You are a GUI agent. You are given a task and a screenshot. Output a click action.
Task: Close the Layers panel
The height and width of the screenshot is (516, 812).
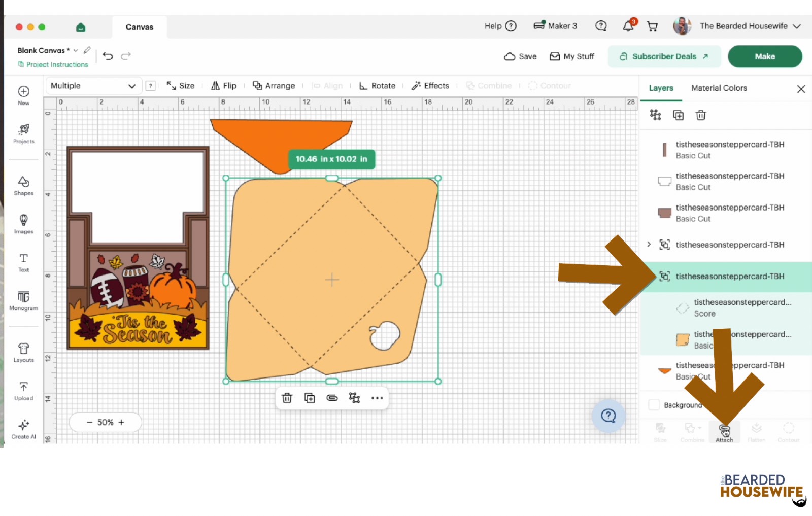click(x=801, y=89)
